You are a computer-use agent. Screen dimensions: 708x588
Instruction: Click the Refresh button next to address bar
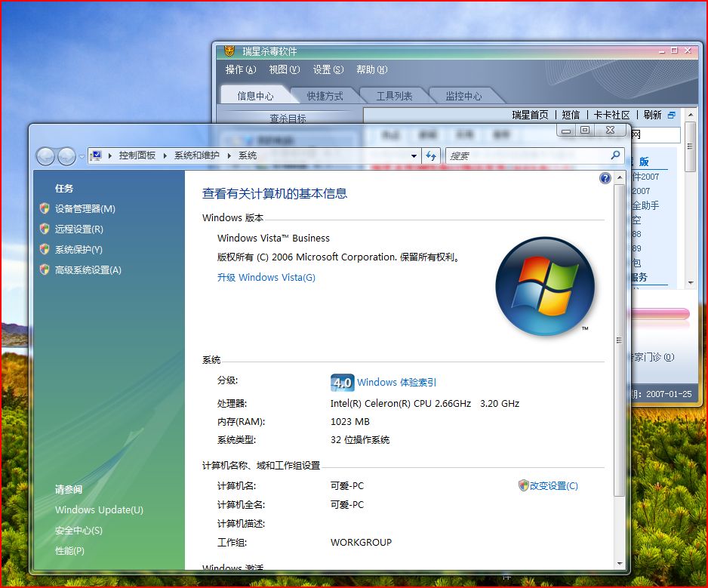point(431,155)
